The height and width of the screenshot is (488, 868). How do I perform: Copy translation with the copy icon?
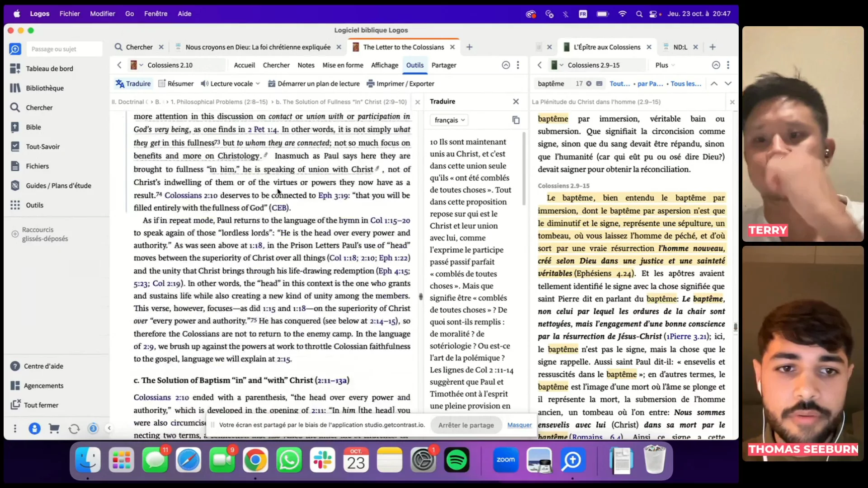(x=516, y=120)
